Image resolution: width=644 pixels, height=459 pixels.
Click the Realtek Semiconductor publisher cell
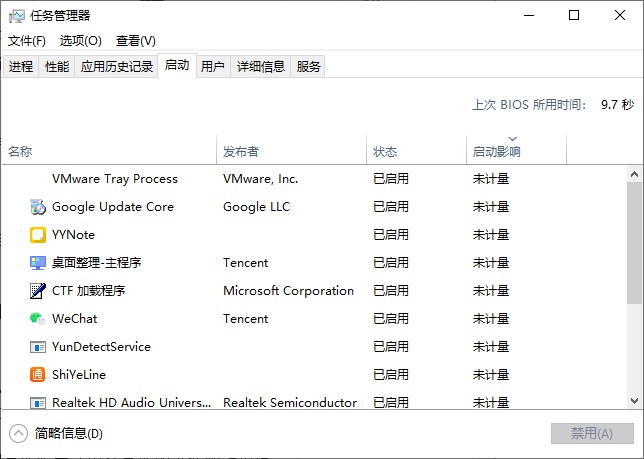point(290,402)
